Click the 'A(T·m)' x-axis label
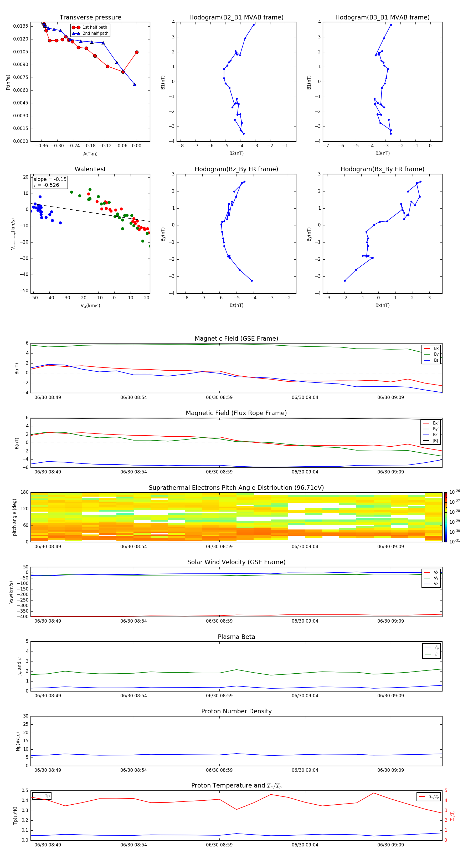This screenshot has height=868, width=473. tap(90, 154)
